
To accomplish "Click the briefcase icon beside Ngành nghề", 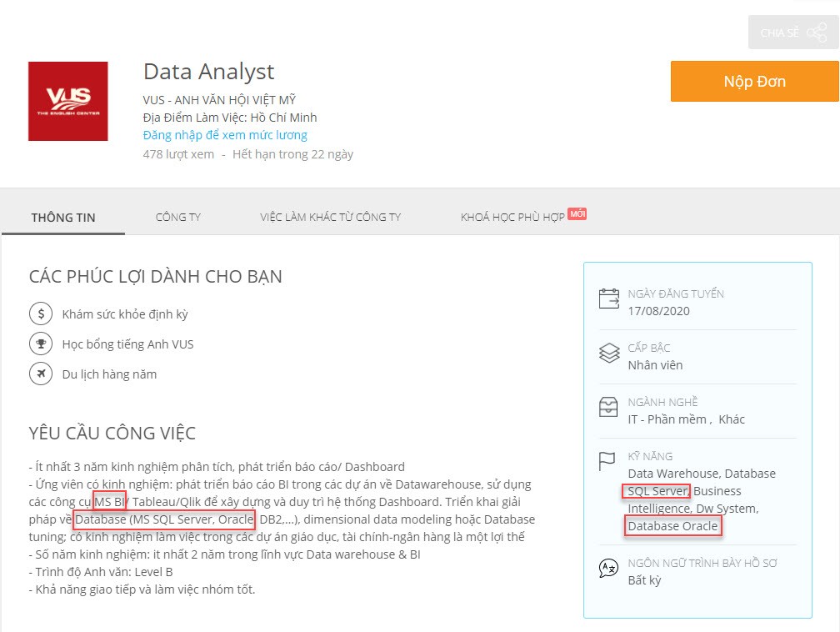I will click(609, 408).
